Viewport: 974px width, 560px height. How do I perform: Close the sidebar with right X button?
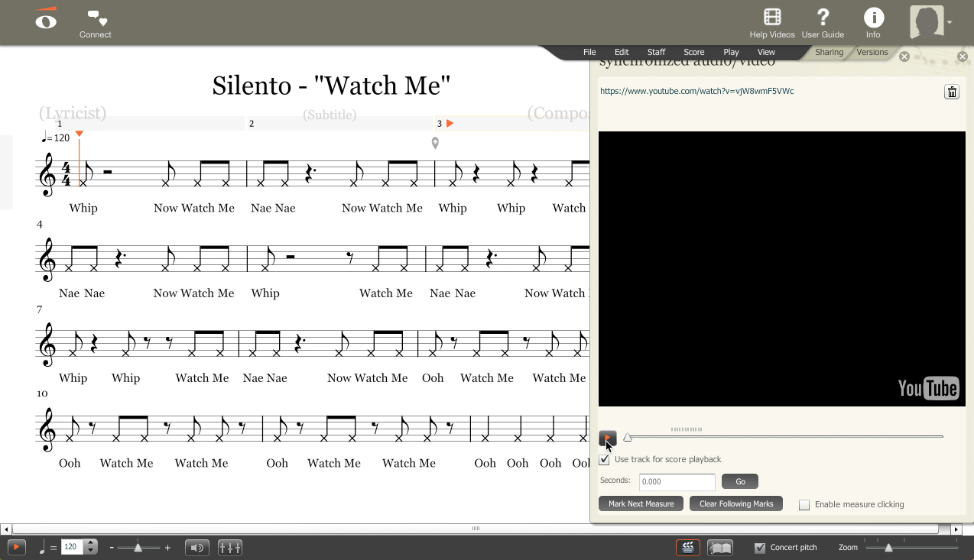pyautogui.click(x=963, y=57)
